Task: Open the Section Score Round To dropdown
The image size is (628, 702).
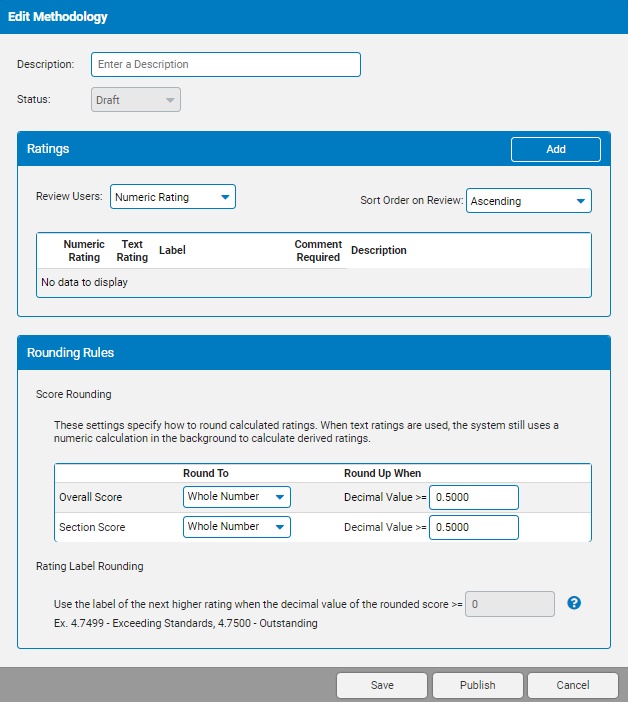Action: tap(237, 527)
